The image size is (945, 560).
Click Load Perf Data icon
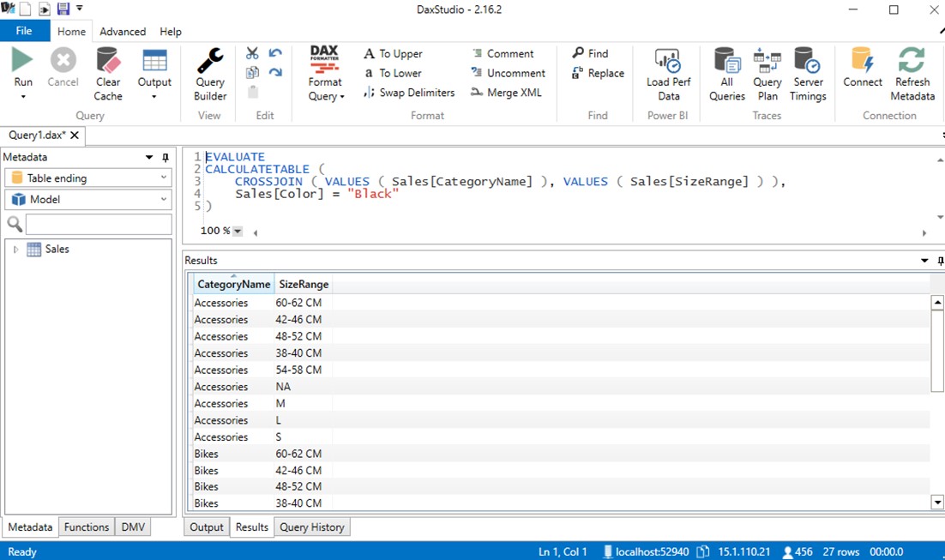(668, 60)
